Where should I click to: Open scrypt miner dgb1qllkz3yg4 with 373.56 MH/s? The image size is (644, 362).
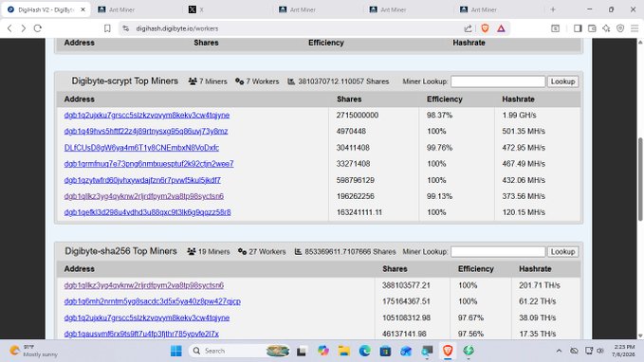point(144,196)
